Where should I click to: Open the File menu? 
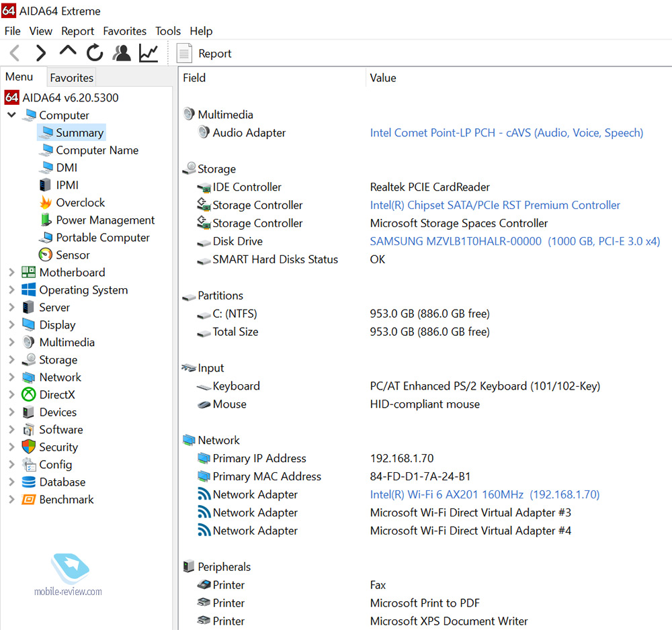point(12,32)
